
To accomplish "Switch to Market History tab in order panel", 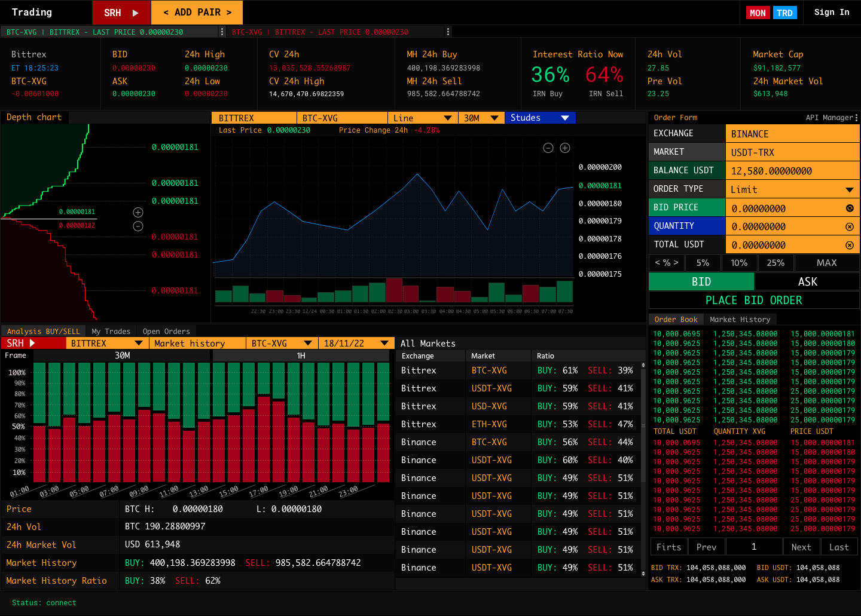I will [740, 319].
